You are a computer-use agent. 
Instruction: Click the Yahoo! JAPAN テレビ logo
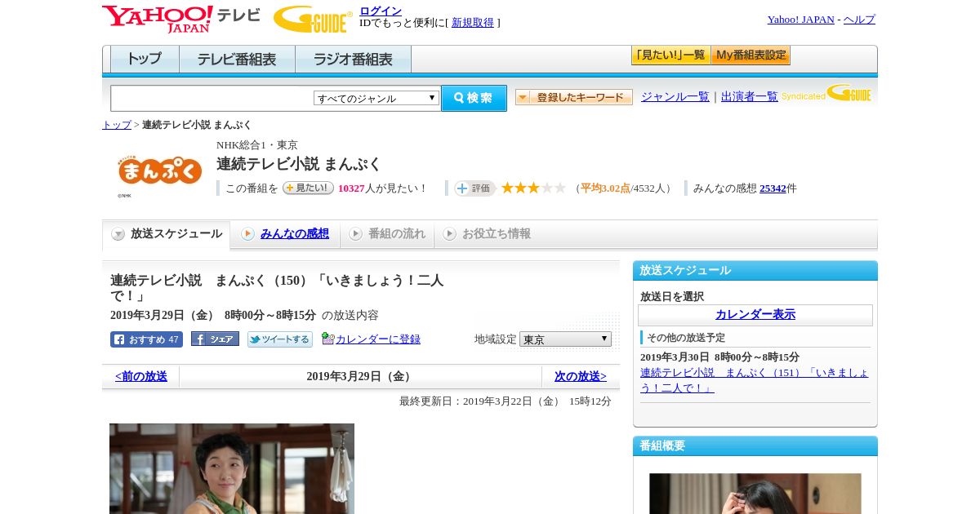click(x=181, y=19)
